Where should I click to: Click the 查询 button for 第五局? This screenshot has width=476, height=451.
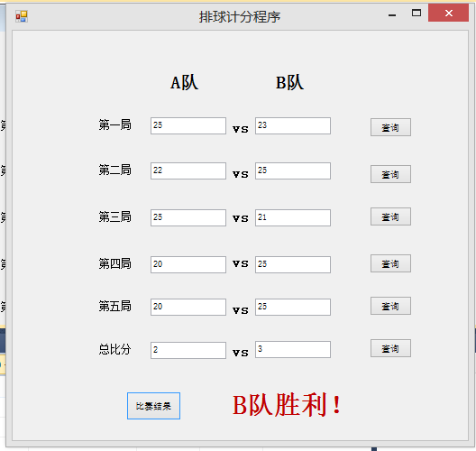click(390, 306)
